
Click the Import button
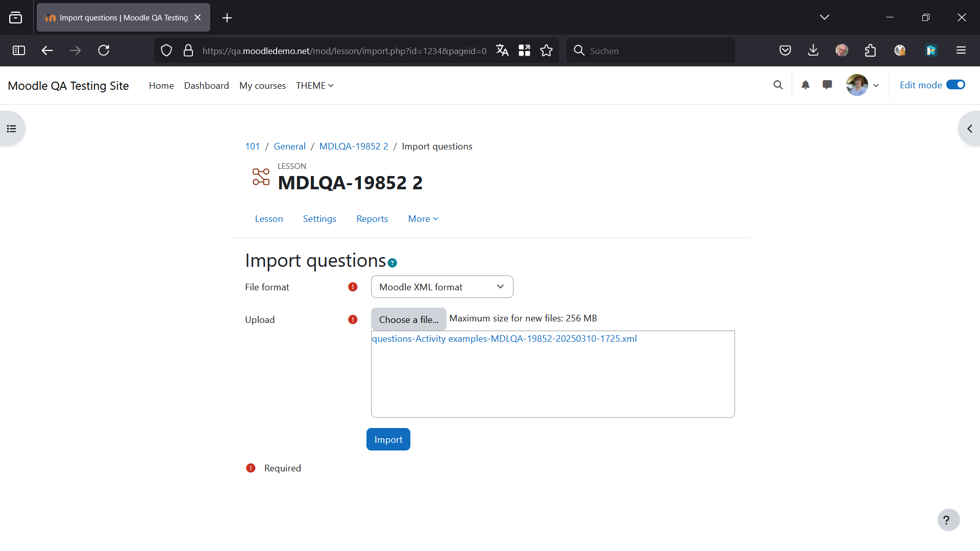pyautogui.click(x=388, y=439)
